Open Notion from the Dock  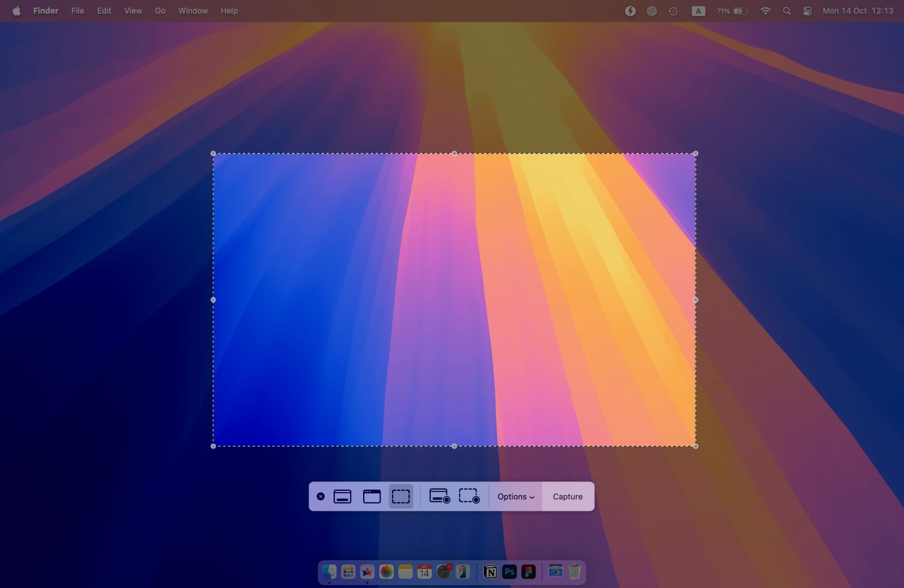(489, 571)
